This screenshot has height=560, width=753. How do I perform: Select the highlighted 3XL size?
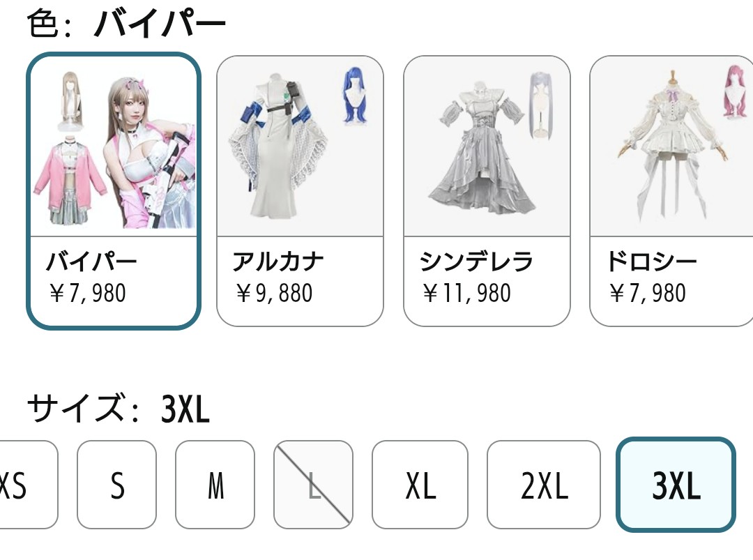[x=676, y=485]
